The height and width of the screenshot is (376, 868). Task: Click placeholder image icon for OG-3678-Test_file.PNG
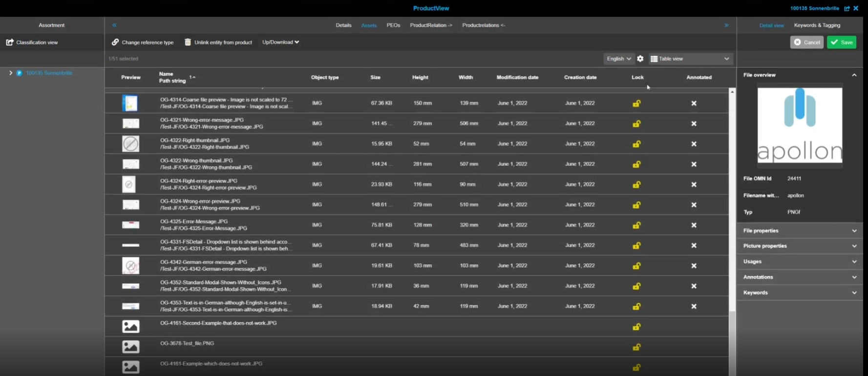click(130, 347)
